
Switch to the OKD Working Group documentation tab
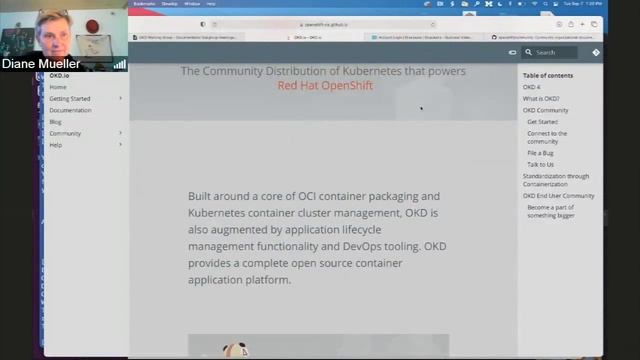(187, 37)
